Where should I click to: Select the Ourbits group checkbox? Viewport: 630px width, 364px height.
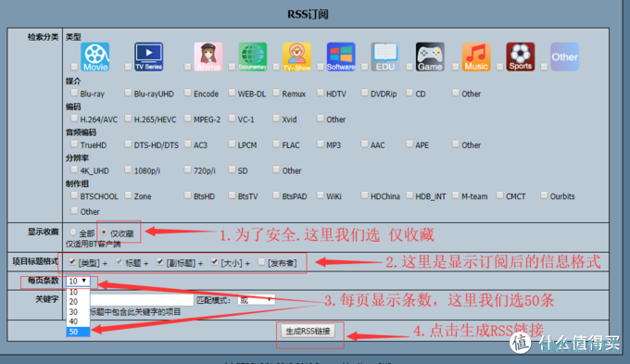pyautogui.click(x=544, y=195)
